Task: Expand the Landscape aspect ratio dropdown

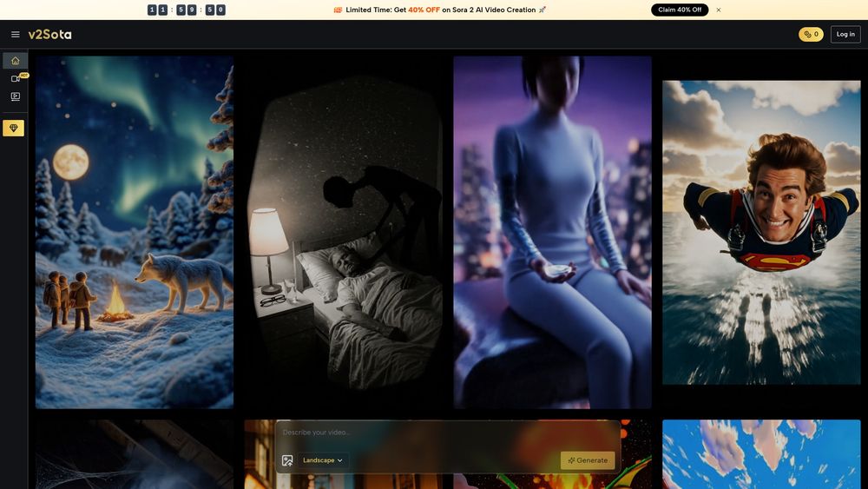Action: click(323, 460)
